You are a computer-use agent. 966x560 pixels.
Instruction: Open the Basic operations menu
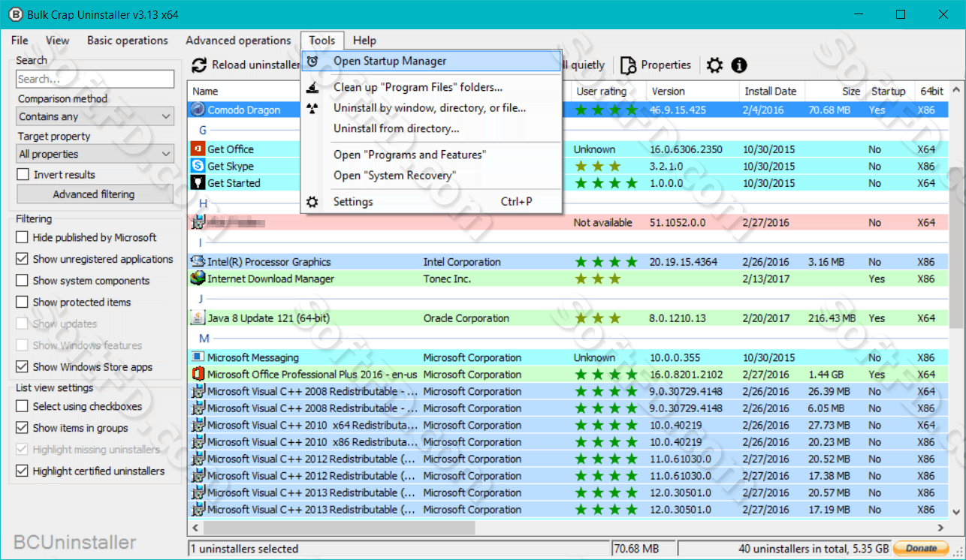[x=128, y=41]
